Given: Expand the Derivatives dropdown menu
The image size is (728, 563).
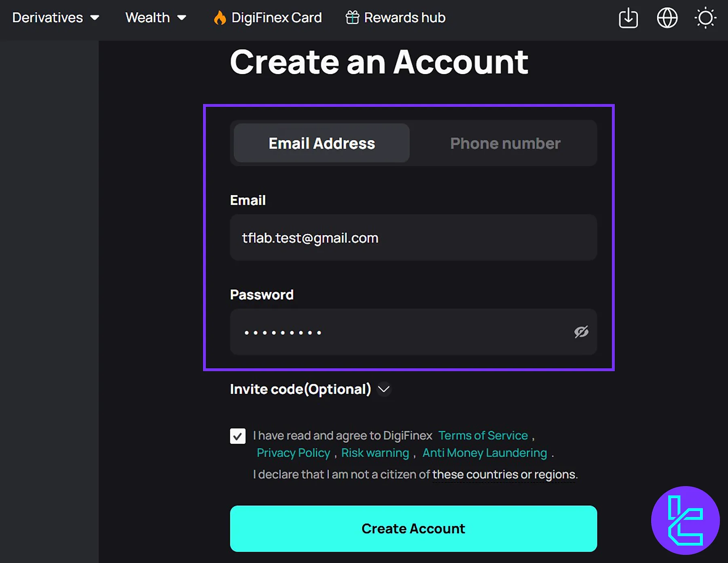Looking at the screenshot, I should (x=55, y=18).
